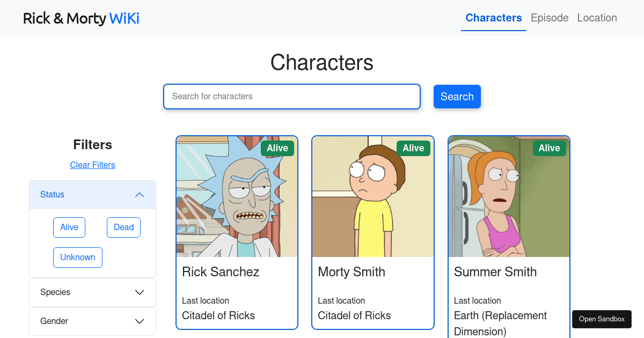
Task: Open Rick Sanchez's character card
Action: [x=237, y=232]
